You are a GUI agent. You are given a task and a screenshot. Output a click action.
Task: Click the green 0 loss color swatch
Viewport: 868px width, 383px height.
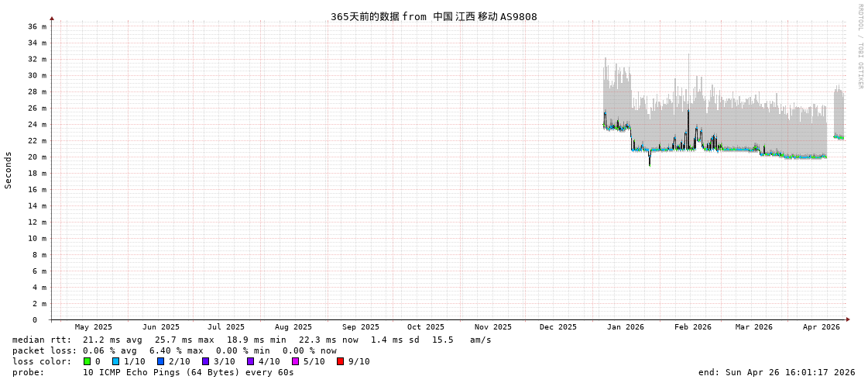87,361
